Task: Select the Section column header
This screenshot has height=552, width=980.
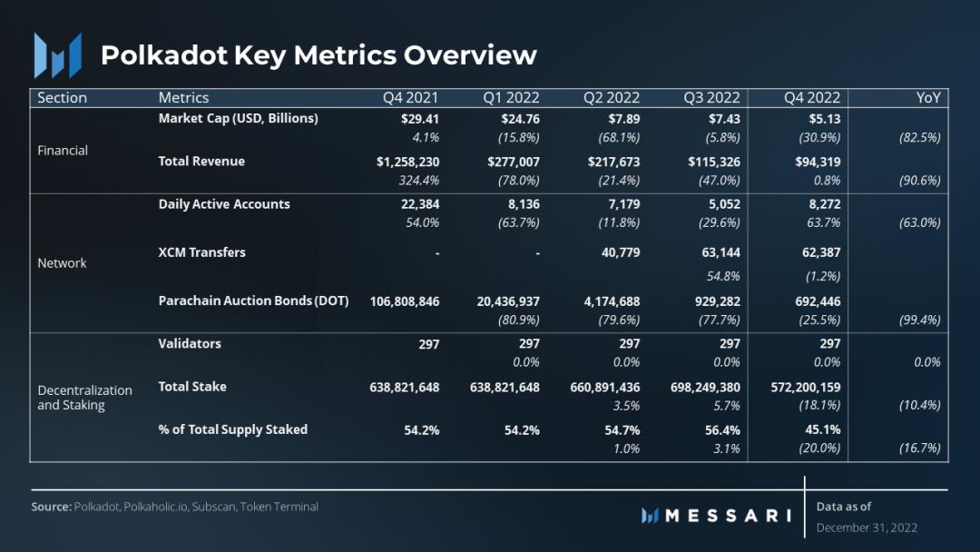Action: pyautogui.click(x=63, y=97)
